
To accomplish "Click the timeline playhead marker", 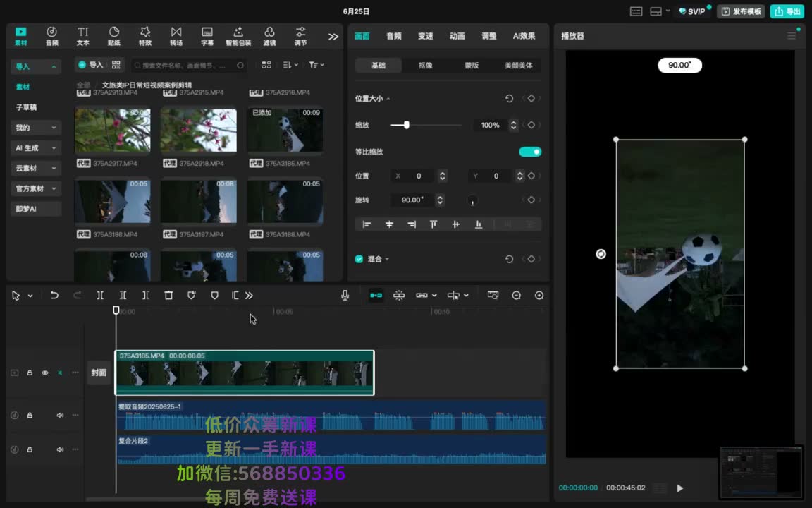I will click(x=116, y=310).
